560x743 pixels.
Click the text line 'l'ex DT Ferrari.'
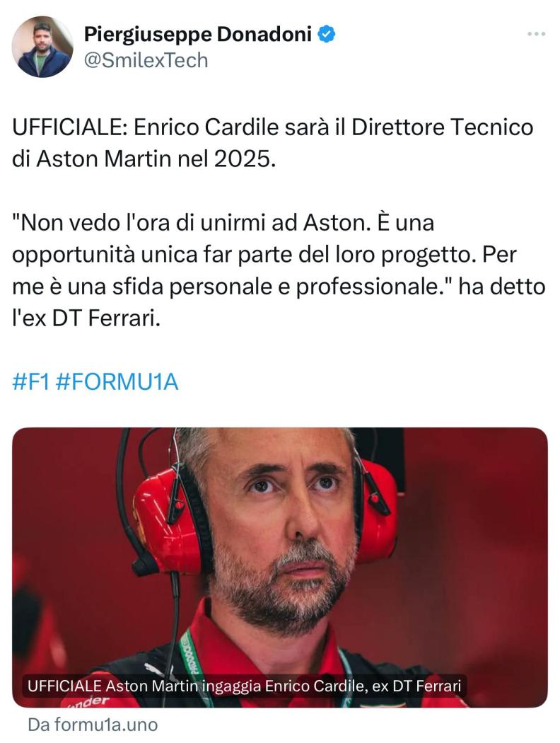pyautogui.click(x=86, y=319)
